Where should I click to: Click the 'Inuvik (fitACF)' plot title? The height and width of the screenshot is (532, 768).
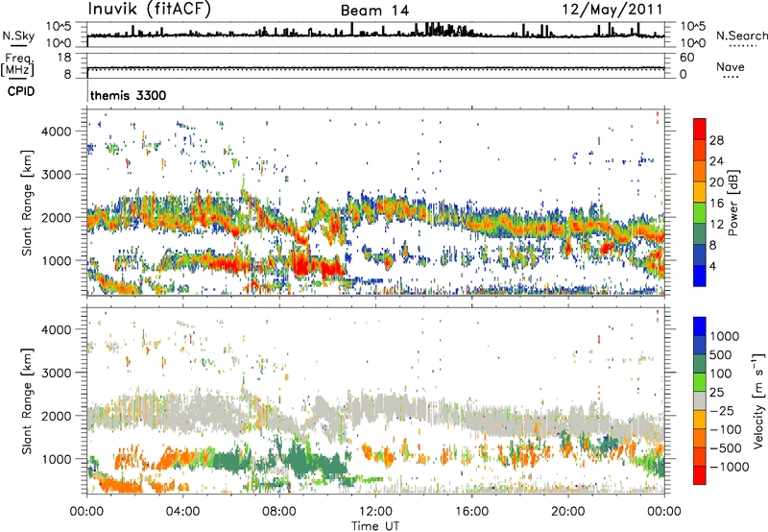click(150, 9)
